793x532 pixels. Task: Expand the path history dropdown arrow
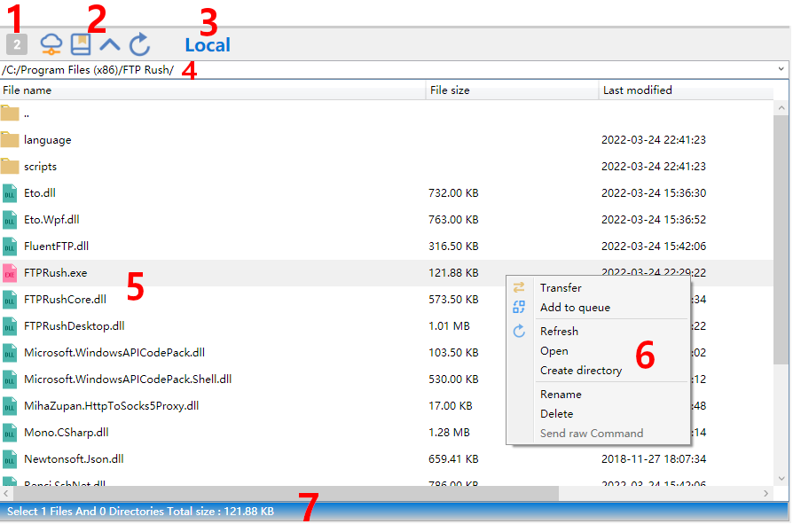781,69
